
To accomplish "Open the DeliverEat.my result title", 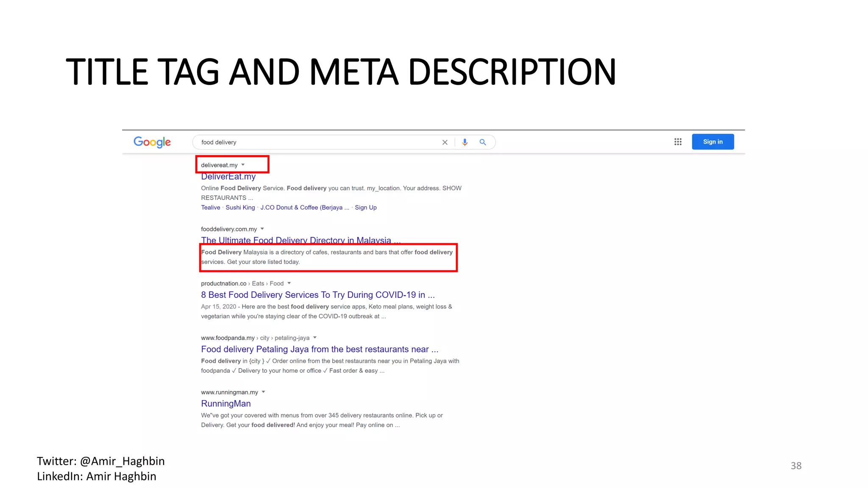I will pos(228,177).
